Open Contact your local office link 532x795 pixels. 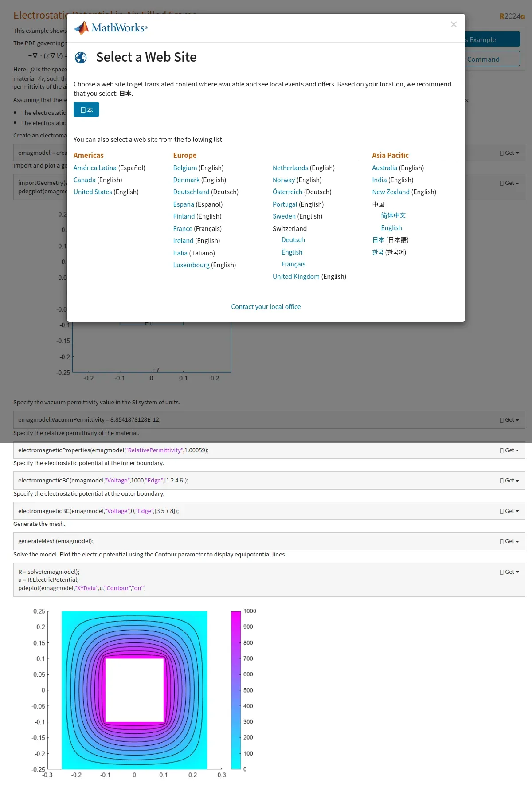[266, 307]
